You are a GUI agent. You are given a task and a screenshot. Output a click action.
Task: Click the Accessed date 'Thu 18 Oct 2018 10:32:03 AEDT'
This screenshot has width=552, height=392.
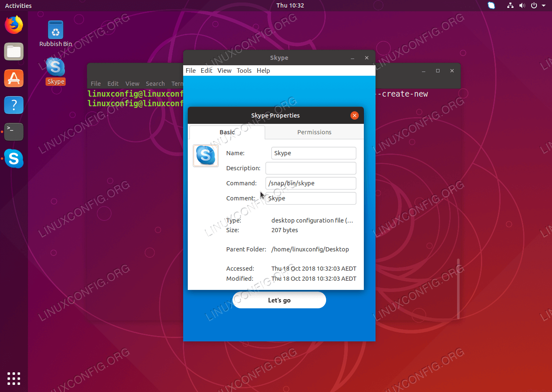click(314, 269)
